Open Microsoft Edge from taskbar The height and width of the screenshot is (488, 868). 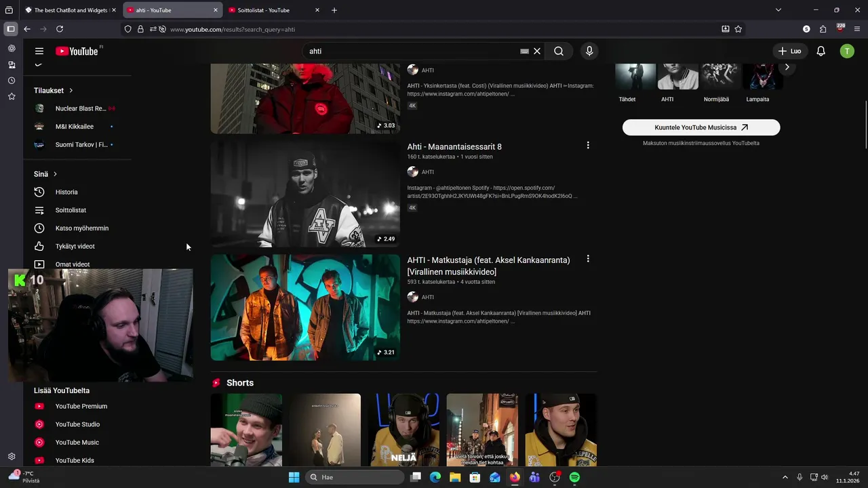pyautogui.click(x=435, y=477)
